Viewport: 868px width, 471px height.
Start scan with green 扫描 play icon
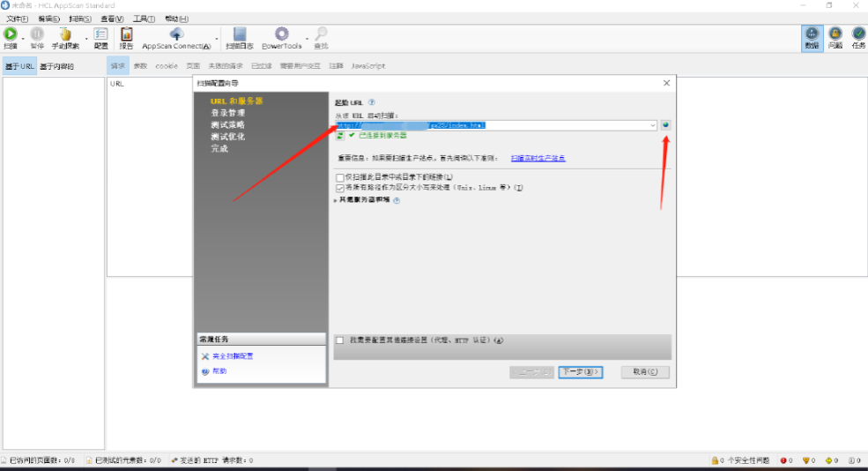[x=10, y=34]
